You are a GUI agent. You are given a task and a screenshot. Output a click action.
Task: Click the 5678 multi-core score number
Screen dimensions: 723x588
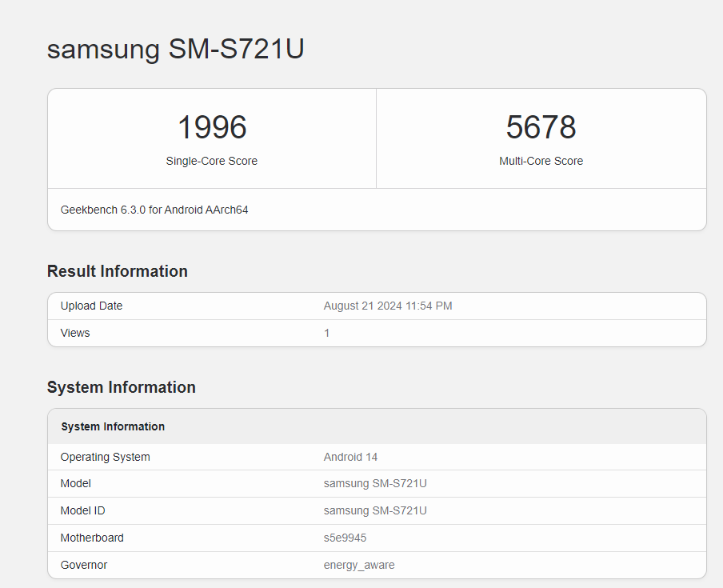click(541, 128)
